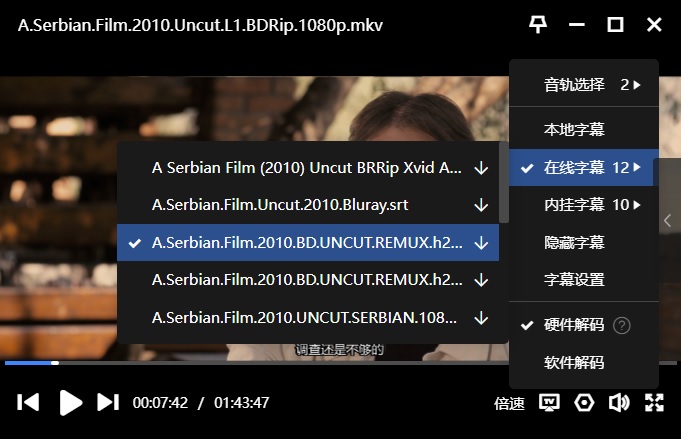
Task: Open the hexagon settings icon
Action: pos(585,402)
